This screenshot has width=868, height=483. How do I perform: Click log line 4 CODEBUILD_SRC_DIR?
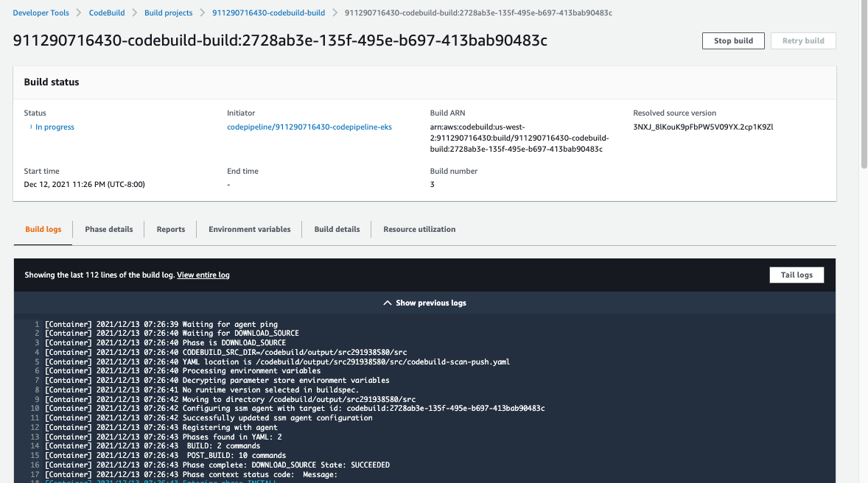coord(226,352)
